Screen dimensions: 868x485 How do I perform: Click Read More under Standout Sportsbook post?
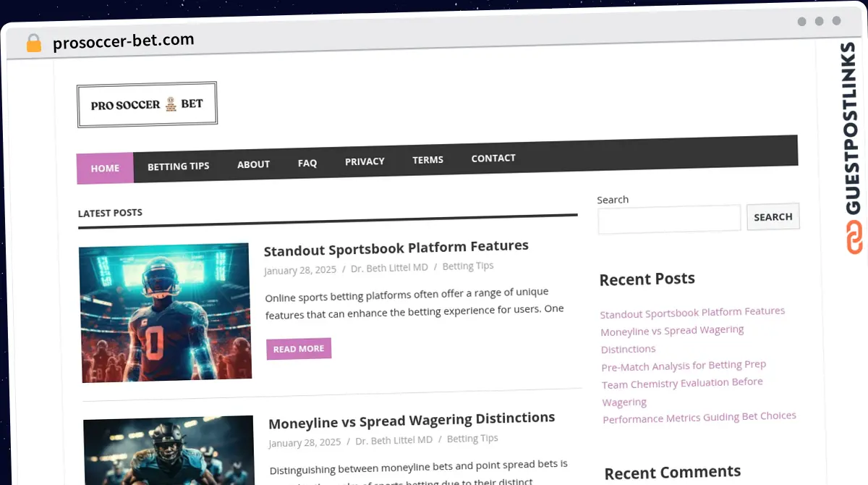(299, 348)
